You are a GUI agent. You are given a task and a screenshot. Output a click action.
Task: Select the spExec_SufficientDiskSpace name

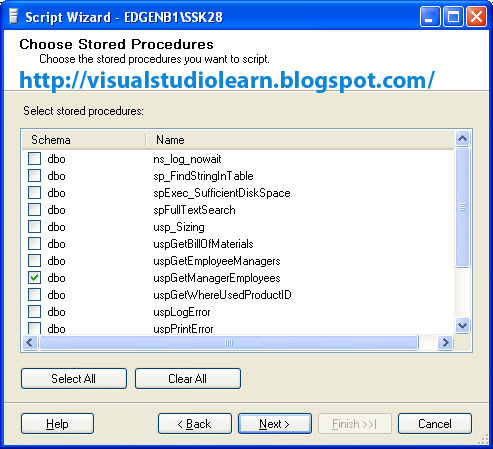tap(222, 193)
